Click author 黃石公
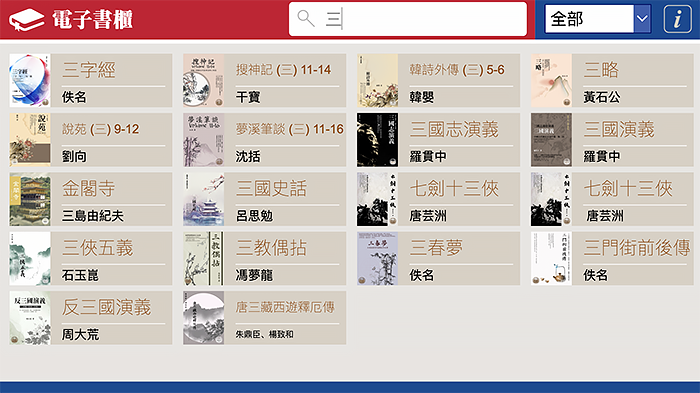Viewport: 700px width, 393px height. click(x=602, y=97)
